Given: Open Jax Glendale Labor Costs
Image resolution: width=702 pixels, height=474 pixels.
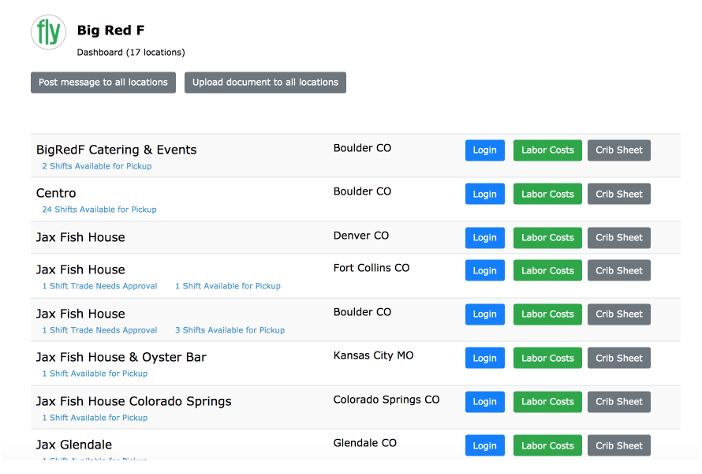Looking at the screenshot, I should pos(548,446).
